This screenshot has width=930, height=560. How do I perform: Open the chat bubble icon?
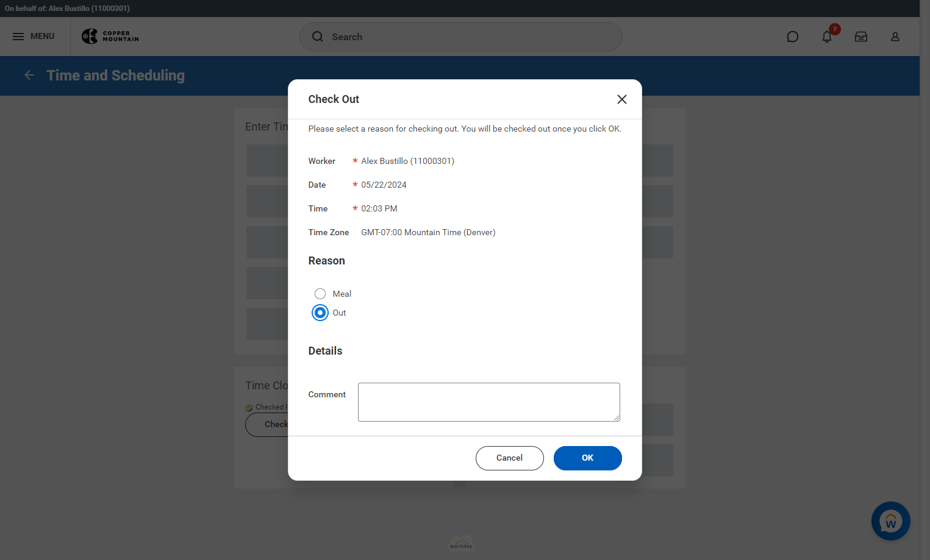coord(793,37)
